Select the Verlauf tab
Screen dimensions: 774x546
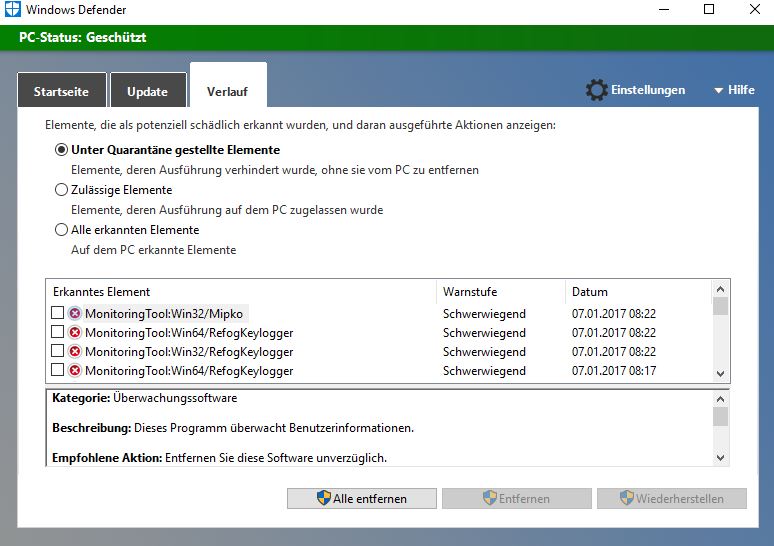point(228,85)
